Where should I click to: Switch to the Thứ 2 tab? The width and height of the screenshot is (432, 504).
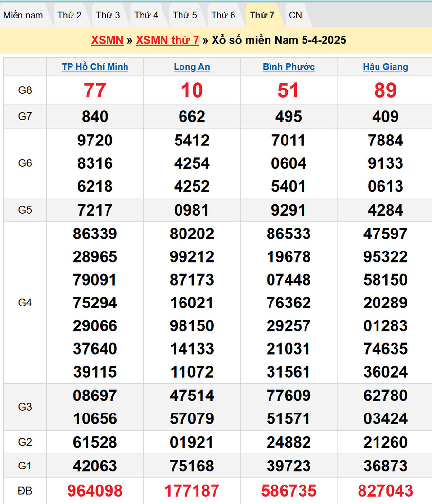click(x=69, y=15)
